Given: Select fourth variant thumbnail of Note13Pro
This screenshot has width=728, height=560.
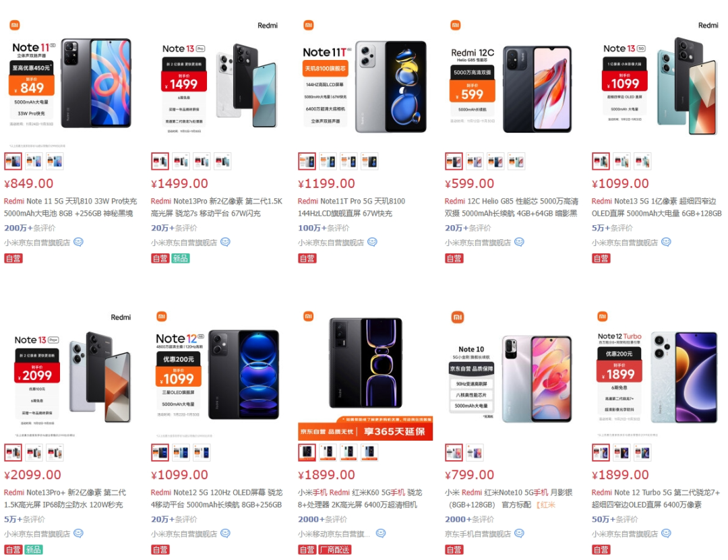Looking at the screenshot, I should (x=222, y=161).
